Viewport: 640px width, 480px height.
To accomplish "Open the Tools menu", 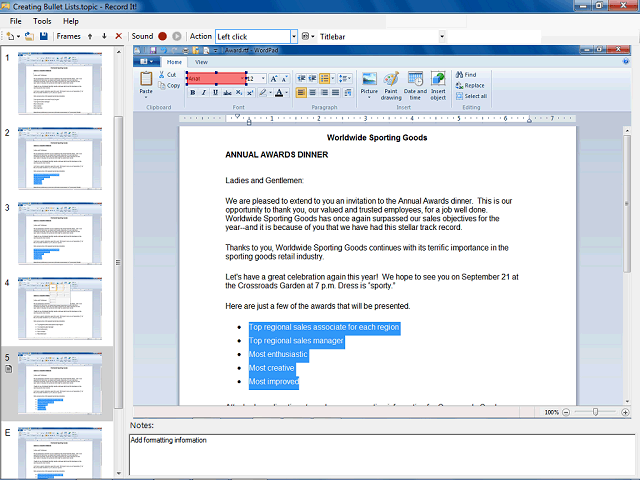I will click(42, 21).
